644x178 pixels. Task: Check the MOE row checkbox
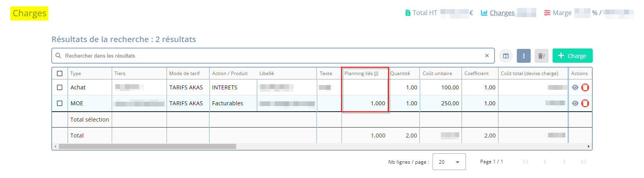click(x=60, y=103)
